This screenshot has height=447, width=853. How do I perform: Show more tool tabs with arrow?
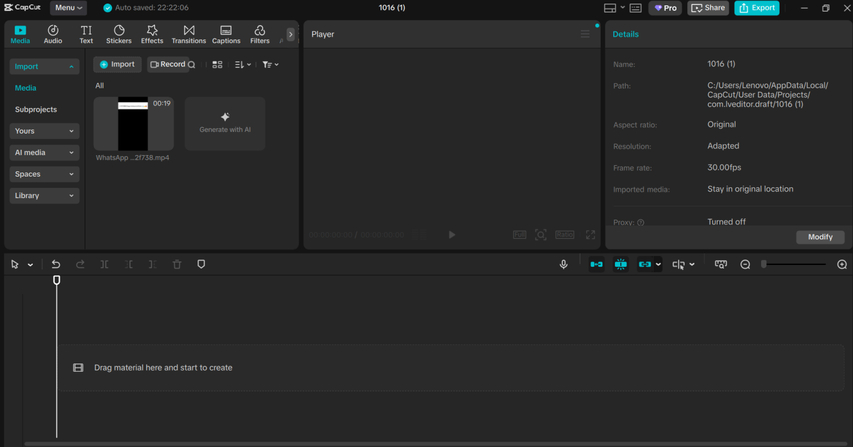tap(290, 34)
